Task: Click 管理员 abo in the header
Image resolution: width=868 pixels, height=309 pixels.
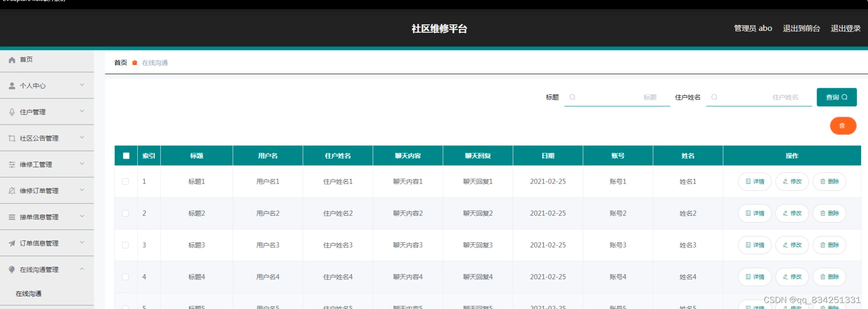Action: point(753,29)
